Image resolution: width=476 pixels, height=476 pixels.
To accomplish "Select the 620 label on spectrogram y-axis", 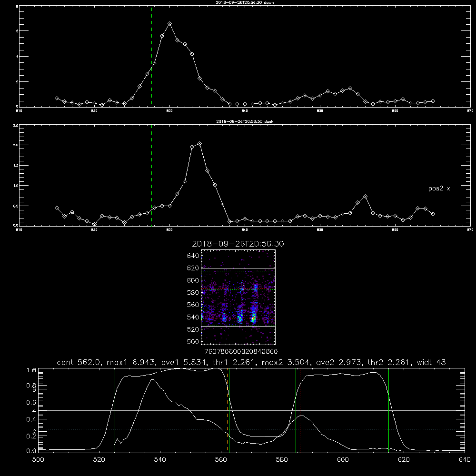I will click(x=193, y=268).
